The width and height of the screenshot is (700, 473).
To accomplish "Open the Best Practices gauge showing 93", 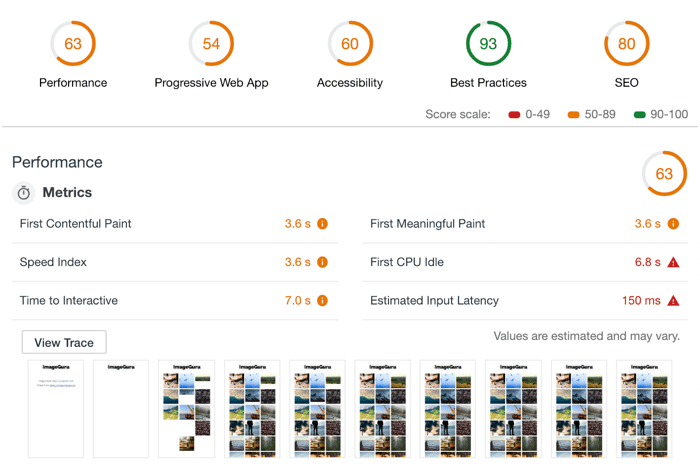I will tap(488, 44).
